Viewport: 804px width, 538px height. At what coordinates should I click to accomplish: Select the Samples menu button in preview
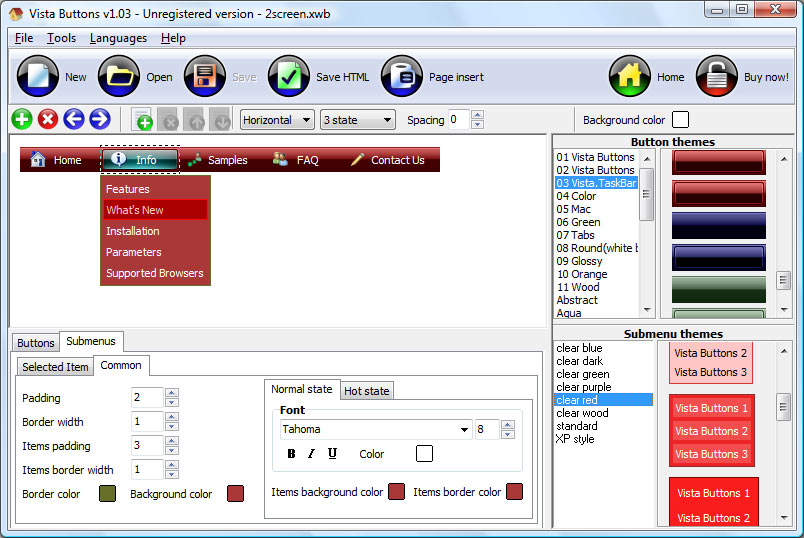coord(218,160)
